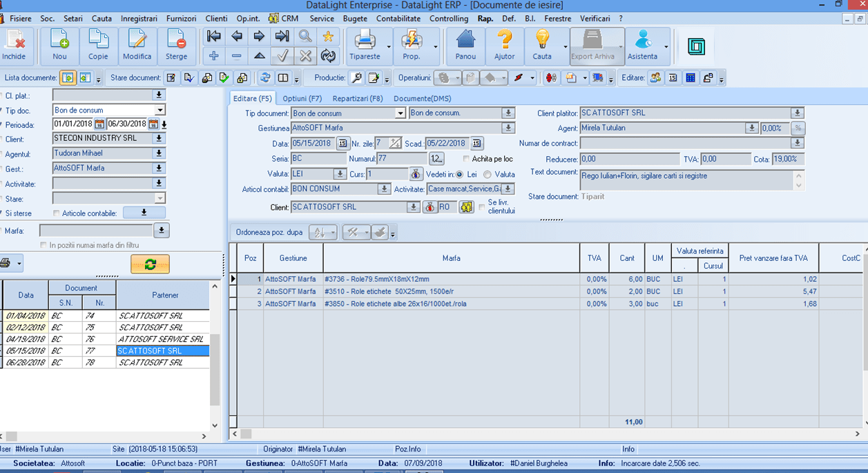Click the document list vertical scrollbar
Screen dimensions: 868x473
tap(215, 356)
